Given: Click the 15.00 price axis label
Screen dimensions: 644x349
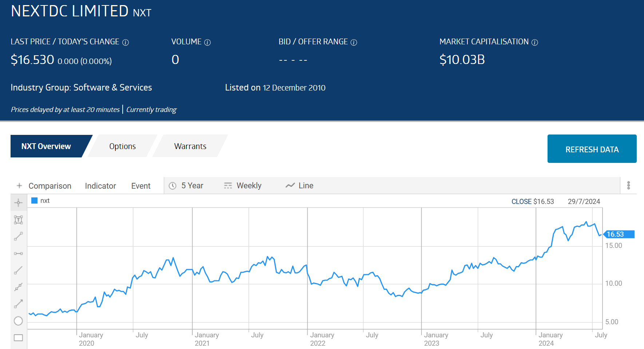Looking at the screenshot, I should (x=613, y=246).
